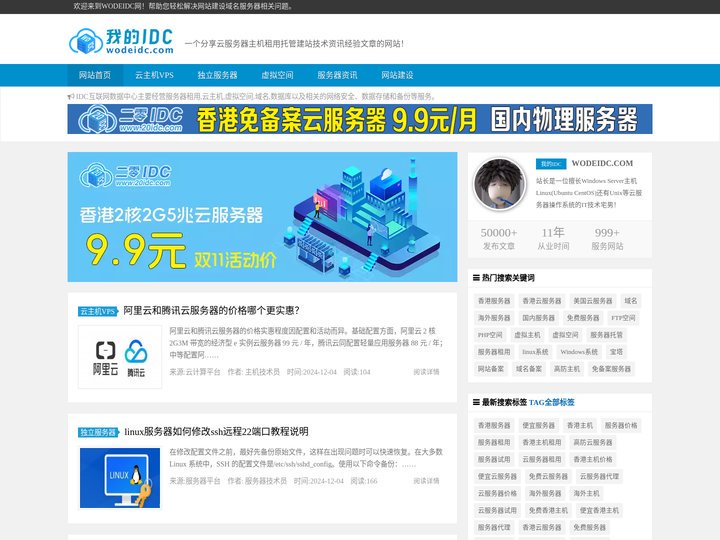Select the 网站备案 hot keyword
720x540 pixels.
(x=490, y=369)
